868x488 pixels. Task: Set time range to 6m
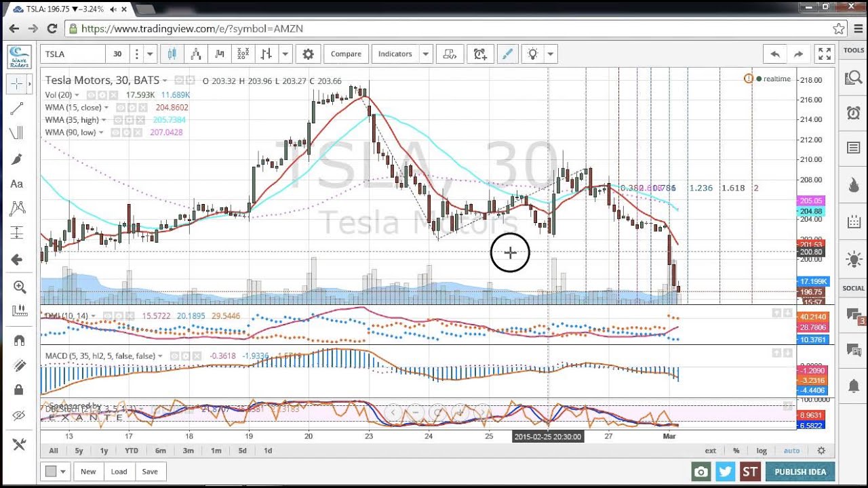click(161, 451)
